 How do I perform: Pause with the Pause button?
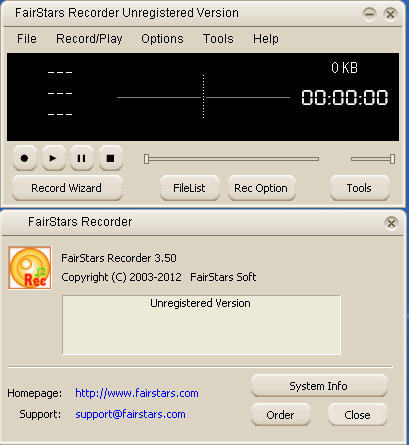(x=81, y=158)
